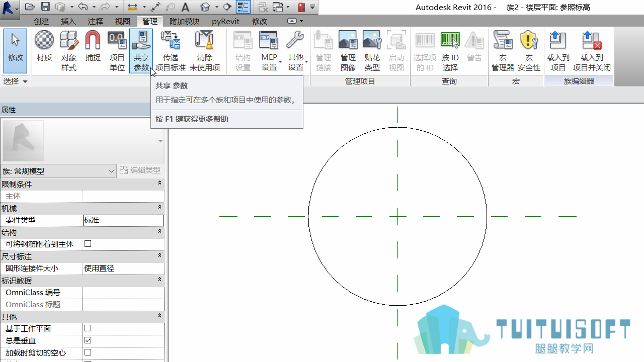Toggle 可将钢筋附着到主体 checkbox

88,244
